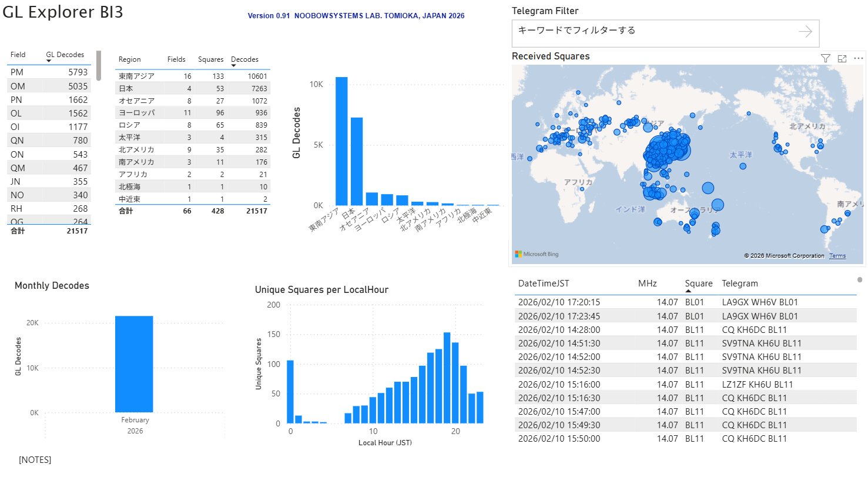Open focus mode for Received Squares map
The image size is (868, 477).
(842, 58)
